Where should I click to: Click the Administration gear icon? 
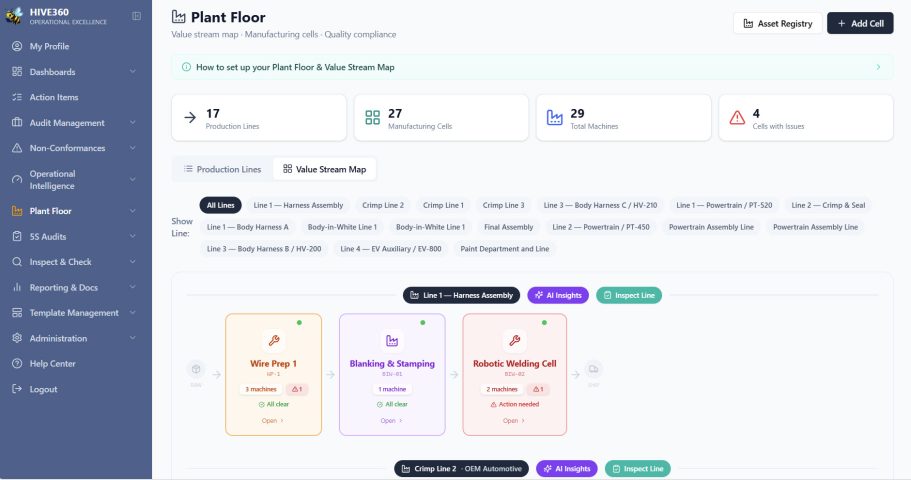pyautogui.click(x=17, y=338)
